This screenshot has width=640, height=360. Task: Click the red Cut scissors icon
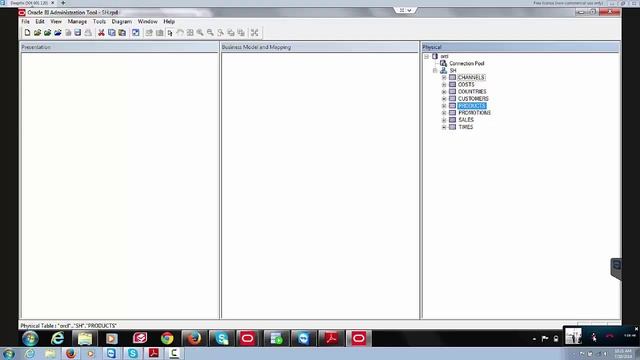(x=101, y=33)
